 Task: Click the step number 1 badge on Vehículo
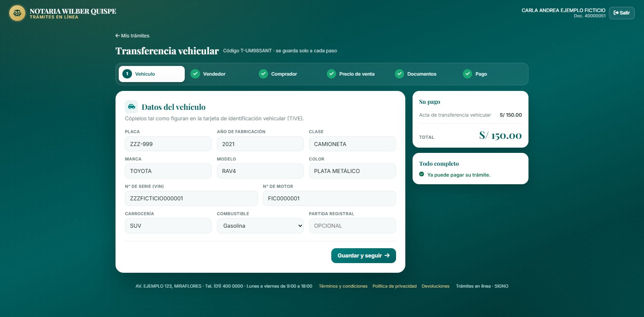127,74
